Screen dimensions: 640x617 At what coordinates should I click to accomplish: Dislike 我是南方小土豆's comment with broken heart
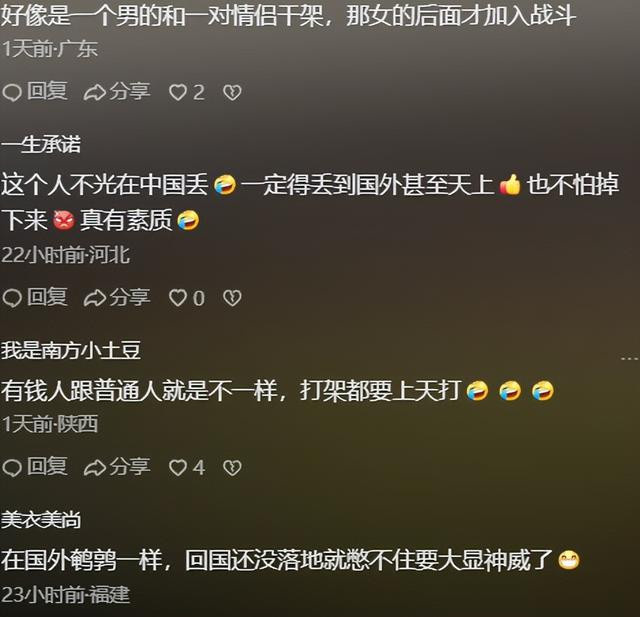(232, 468)
